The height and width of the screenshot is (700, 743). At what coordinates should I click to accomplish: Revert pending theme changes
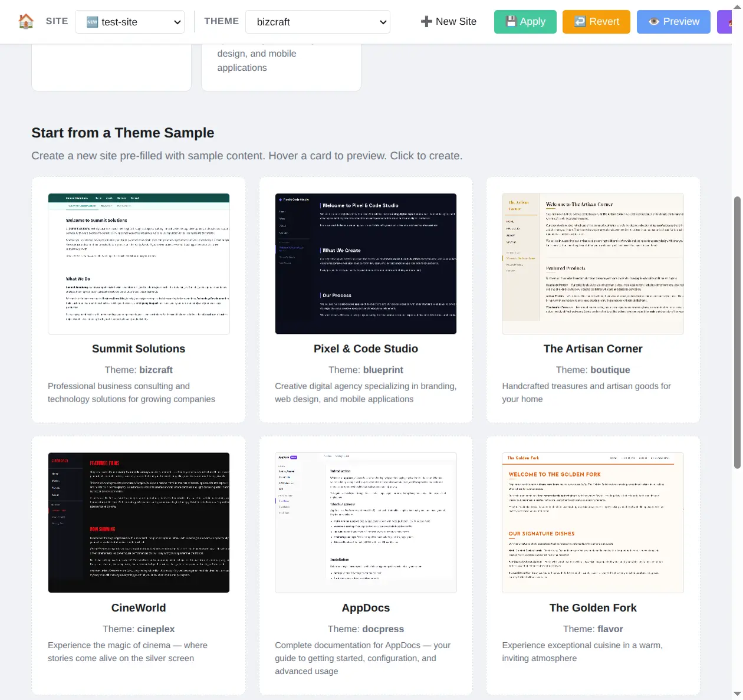point(596,21)
